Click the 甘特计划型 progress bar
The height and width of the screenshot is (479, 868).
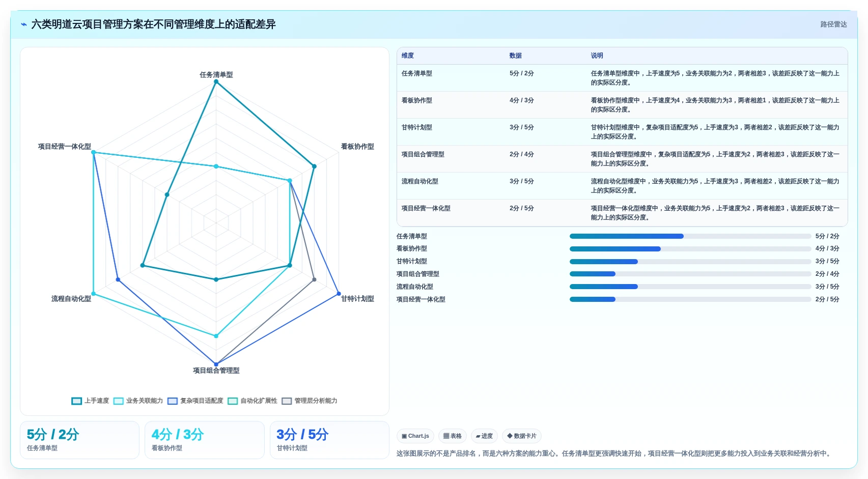[690, 262]
